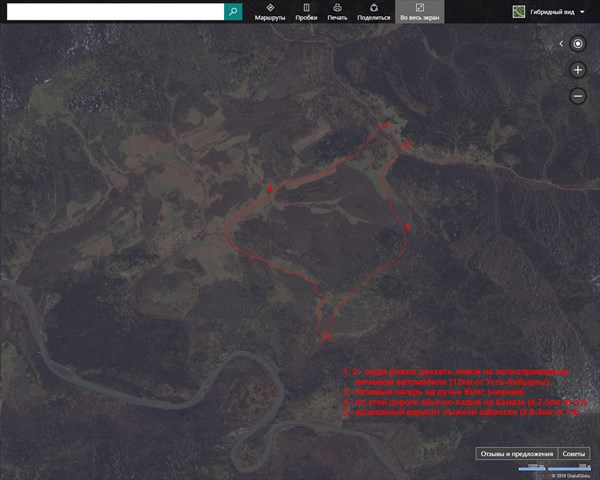Click locate me target button

click(578, 44)
